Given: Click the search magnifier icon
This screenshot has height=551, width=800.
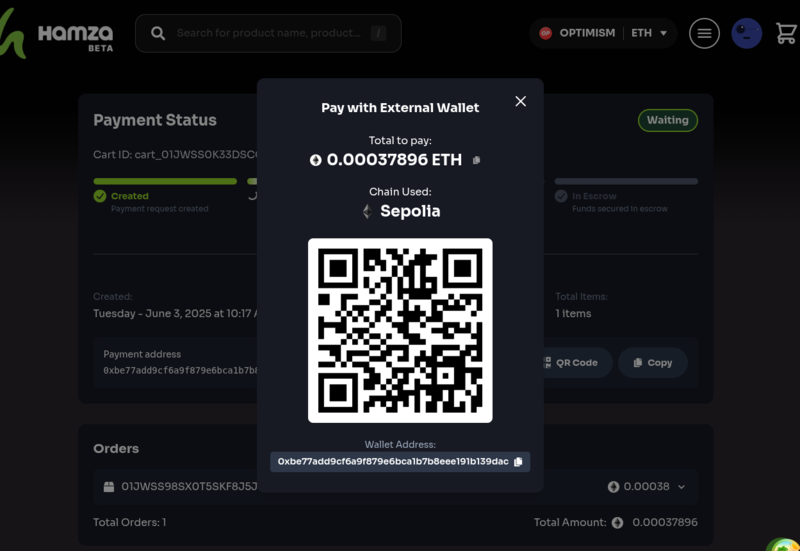Looking at the screenshot, I should point(158,33).
